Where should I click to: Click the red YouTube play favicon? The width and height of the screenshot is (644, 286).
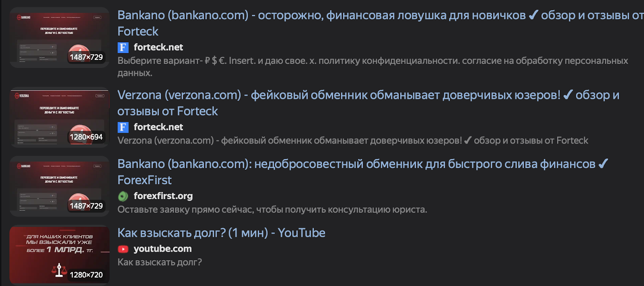click(123, 249)
